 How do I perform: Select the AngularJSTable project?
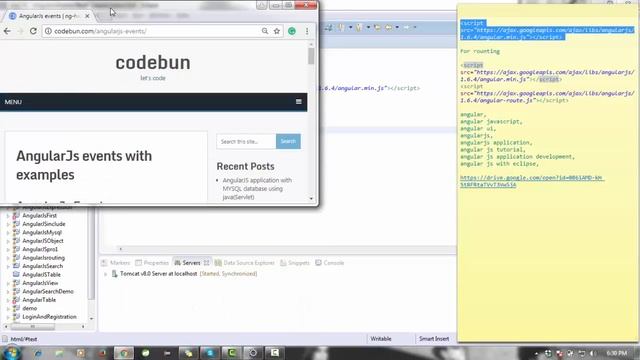pyautogui.click(x=41, y=275)
